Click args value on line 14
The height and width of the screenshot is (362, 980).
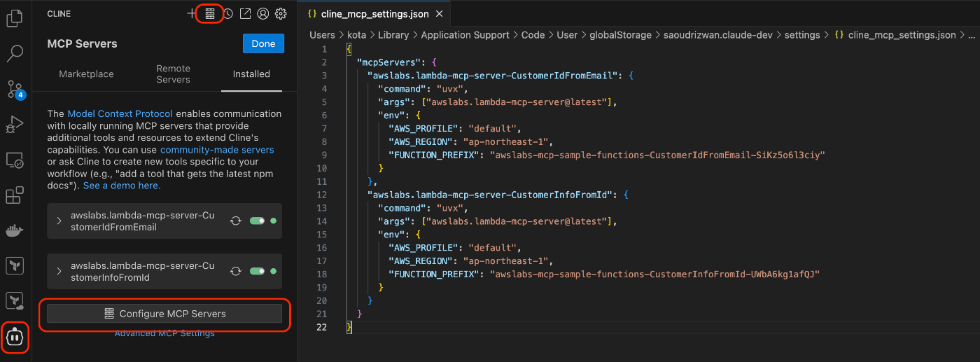click(521, 221)
